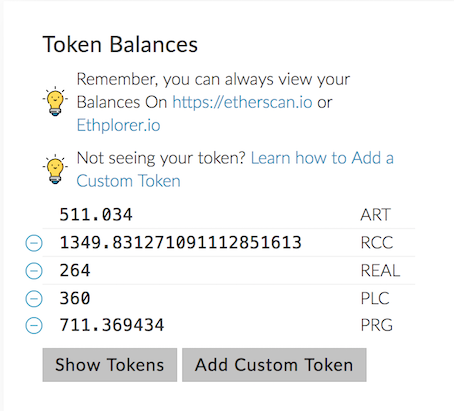Open Learn how to Add a Custom Token

click(x=235, y=169)
